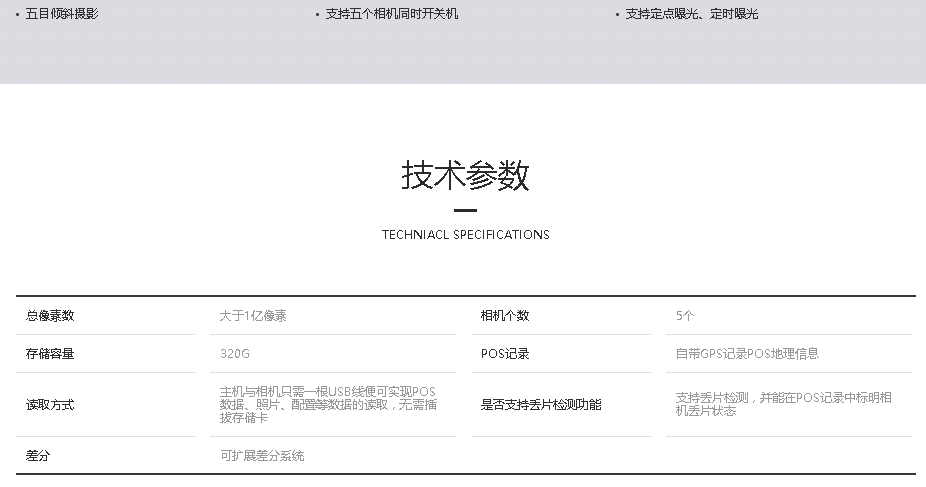Select the 相机个数 row label

[505, 316]
